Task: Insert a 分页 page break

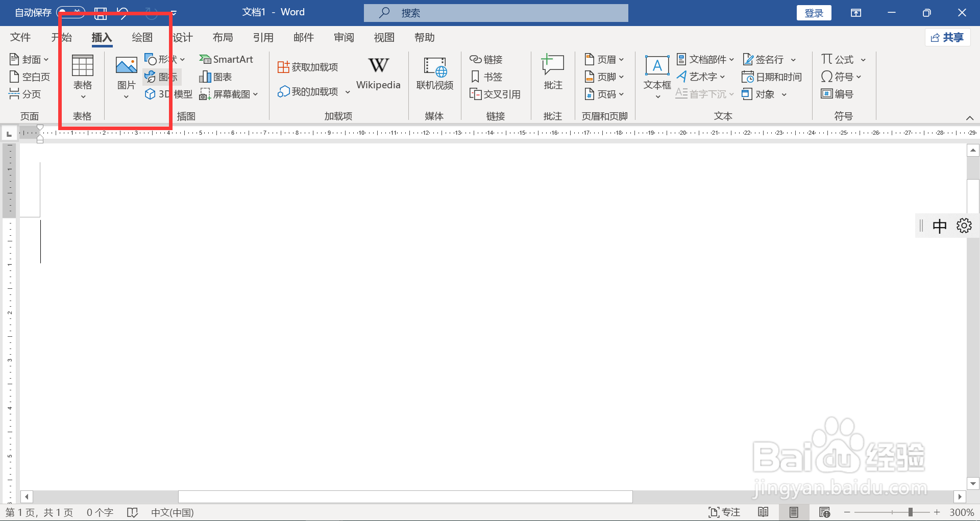Action: point(24,94)
